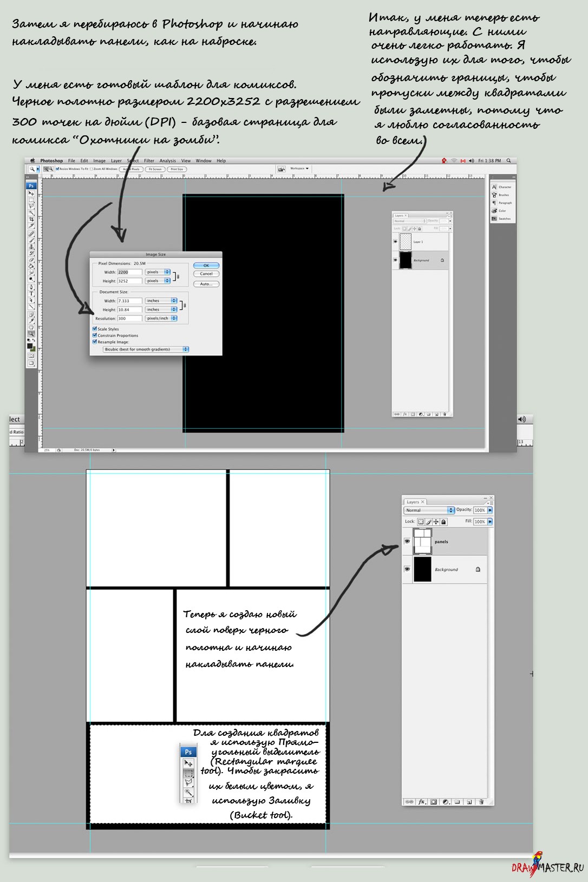Image resolution: width=588 pixels, height=882 pixels.
Task: Select the Move tool in the main toolbox
Action: point(31,193)
